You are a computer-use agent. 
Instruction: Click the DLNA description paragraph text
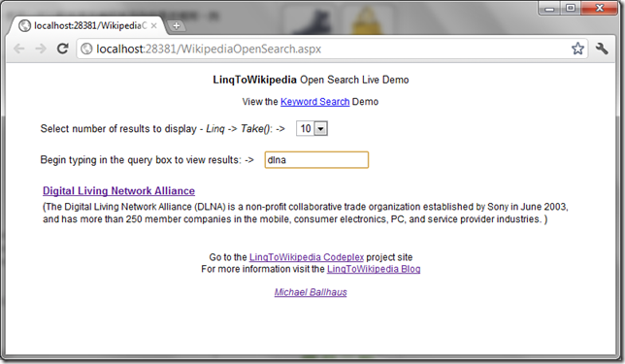coord(306,213)
